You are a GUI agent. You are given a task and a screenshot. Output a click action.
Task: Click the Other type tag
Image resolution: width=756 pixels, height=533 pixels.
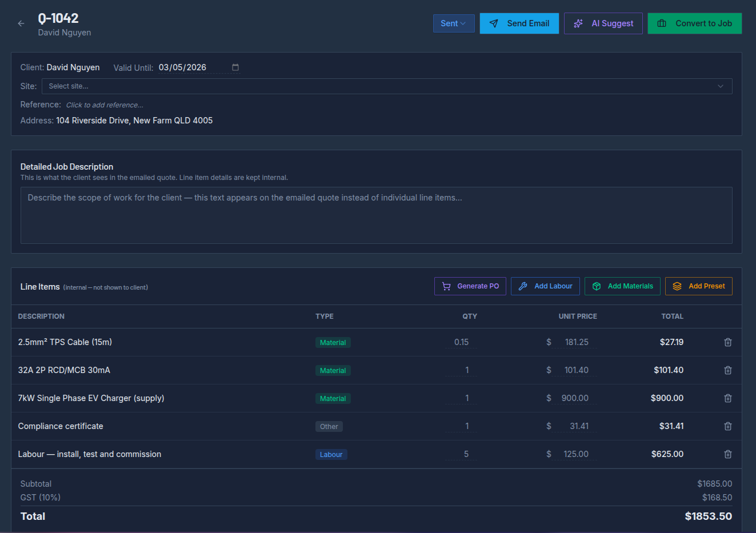pyautogui.click(x=329, y=427)
